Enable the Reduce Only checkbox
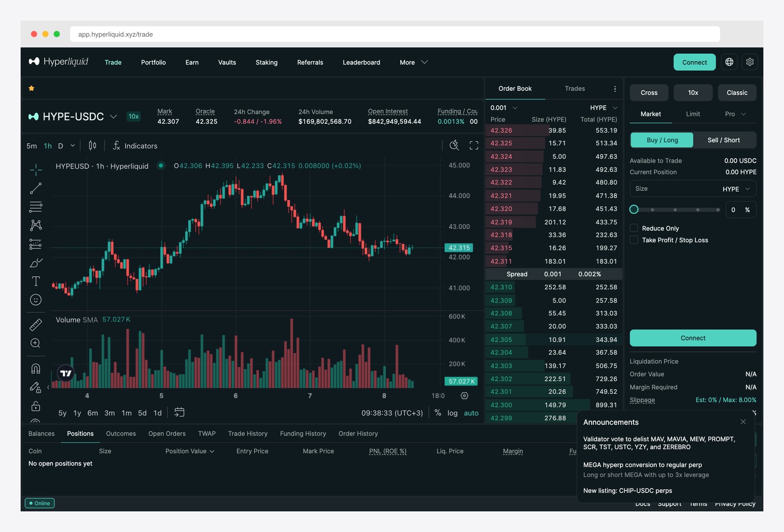Screen dimensions: 784x532 coord(634,228)
